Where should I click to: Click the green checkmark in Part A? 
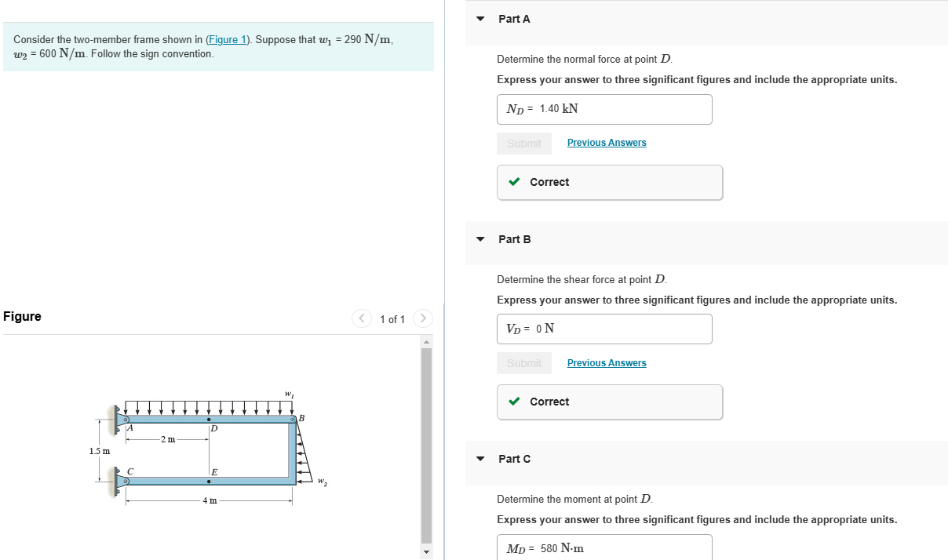(x=514, y=181)
